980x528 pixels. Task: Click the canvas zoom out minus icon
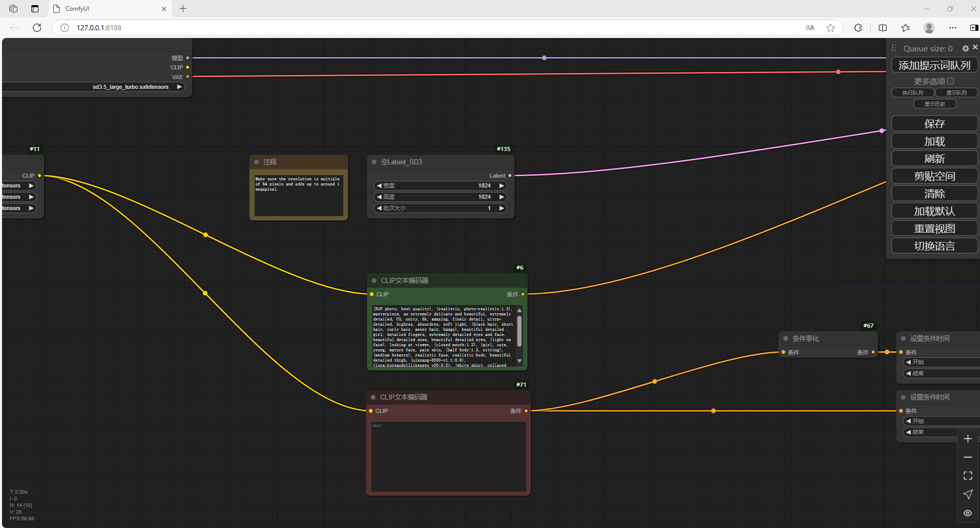968,457
